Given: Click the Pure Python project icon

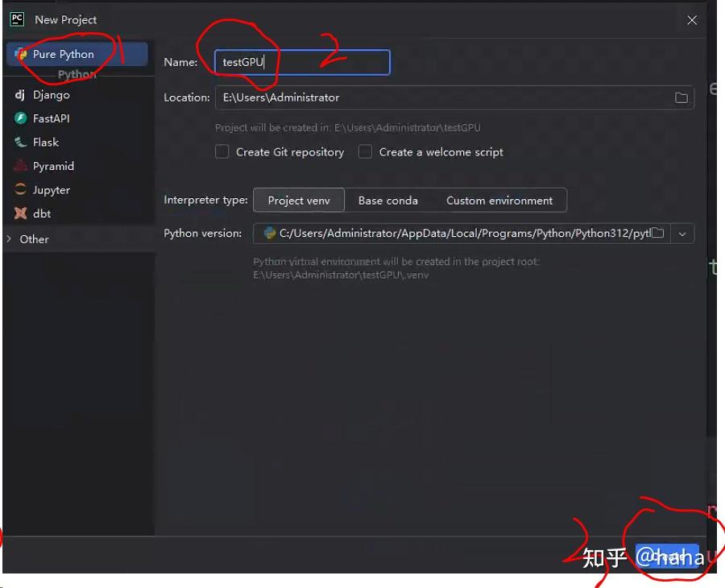Looking at the screenshot, I should tap(21, 54).
